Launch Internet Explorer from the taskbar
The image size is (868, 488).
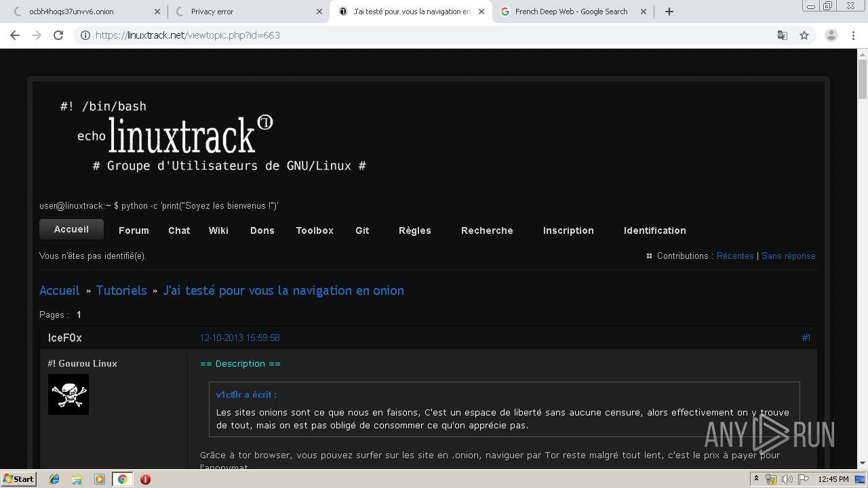pyautogui.click(x=54, y=479)
